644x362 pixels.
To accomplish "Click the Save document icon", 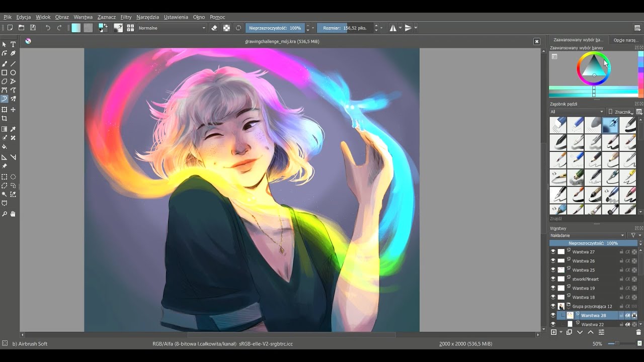I will (x=33, y=28).
